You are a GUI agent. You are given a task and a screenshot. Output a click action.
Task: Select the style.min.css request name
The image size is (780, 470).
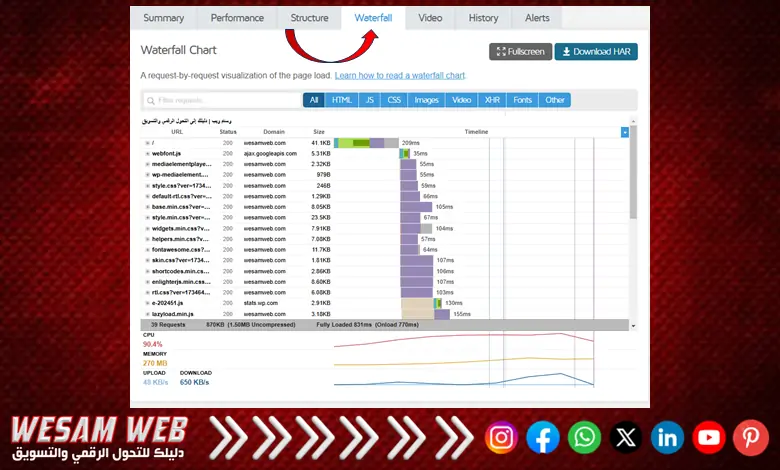coord(181,218)
